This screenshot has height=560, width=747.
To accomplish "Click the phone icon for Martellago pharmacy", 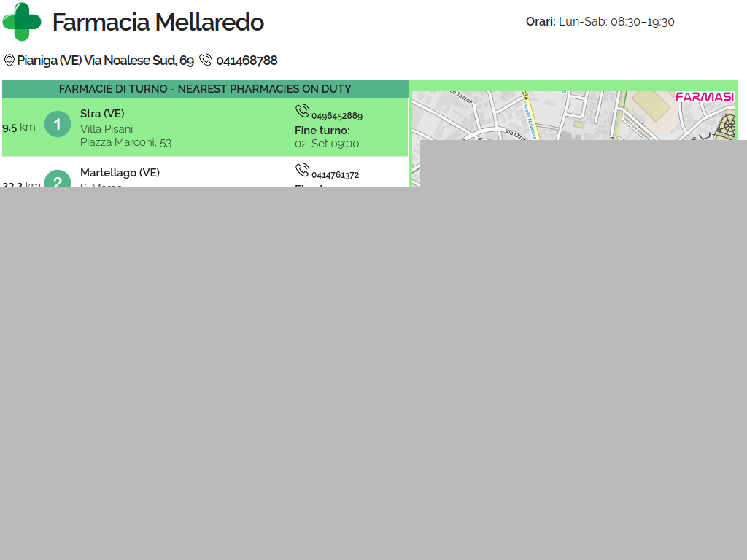I will click(302, 170).
